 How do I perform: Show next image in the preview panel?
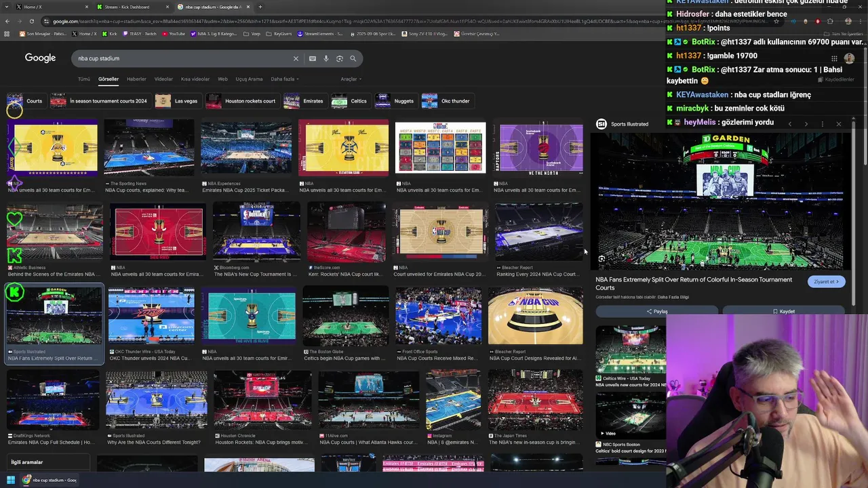coord(806,124)
